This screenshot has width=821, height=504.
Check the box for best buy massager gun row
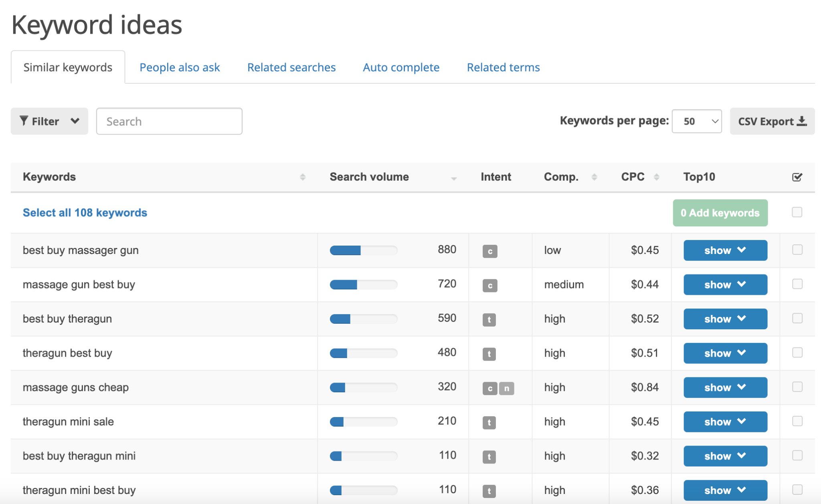797,250
